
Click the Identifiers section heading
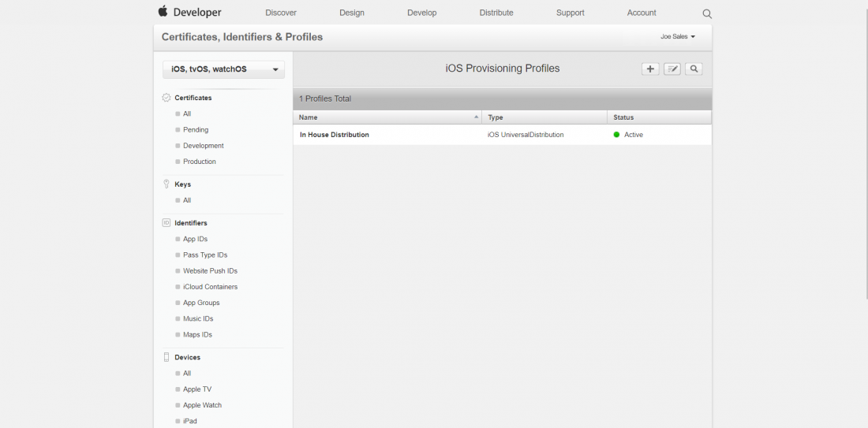[x=191, y=223]
